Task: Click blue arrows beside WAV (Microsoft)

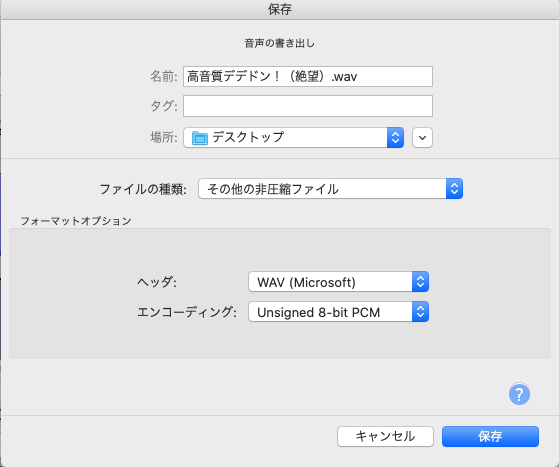Action: 420,282
